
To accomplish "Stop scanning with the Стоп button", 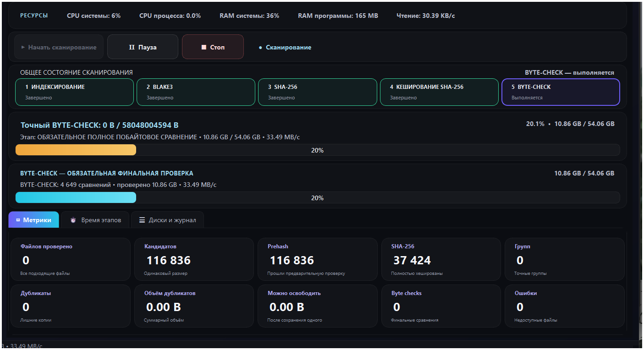I will coord(213,47).
